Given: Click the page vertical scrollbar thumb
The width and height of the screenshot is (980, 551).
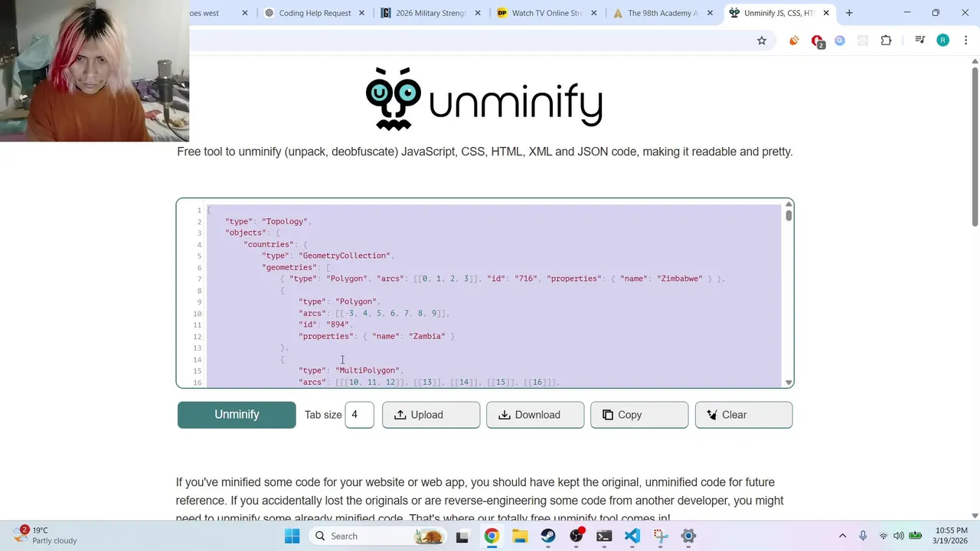Looking at the screenshot, I should pos(975,147).
